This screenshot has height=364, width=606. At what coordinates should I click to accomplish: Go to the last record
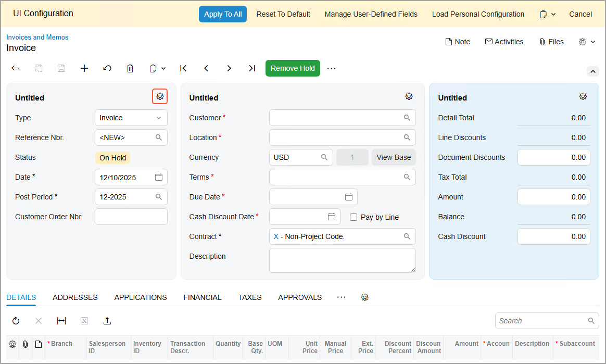[252, 68]
